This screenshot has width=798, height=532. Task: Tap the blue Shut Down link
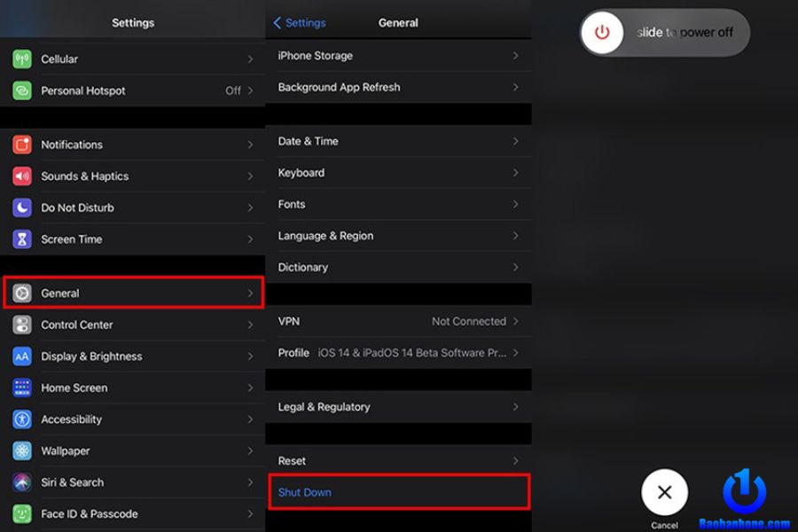(x=305, y=492)
